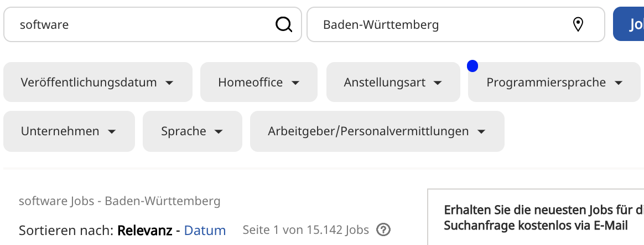Click the "software Jobs - Baden-Württemberg" heading
Viewport: 644px width, 245px height.
point(120,201)
